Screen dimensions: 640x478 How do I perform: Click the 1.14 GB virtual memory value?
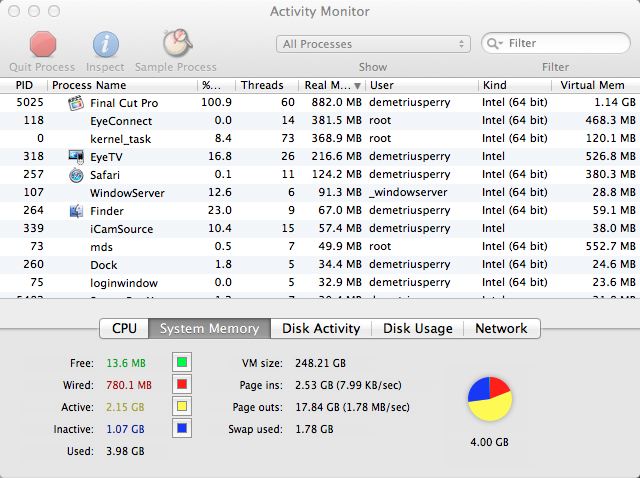615,102
